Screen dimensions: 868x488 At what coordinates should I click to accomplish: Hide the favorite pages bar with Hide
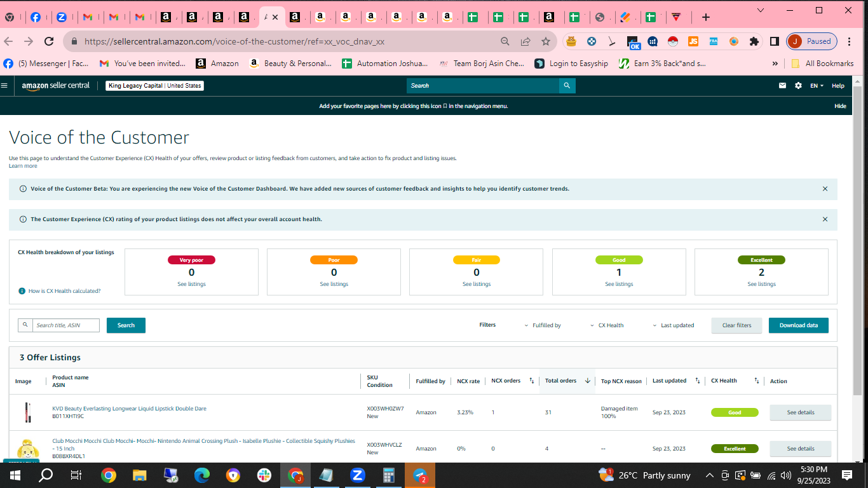tap(840, 106)
